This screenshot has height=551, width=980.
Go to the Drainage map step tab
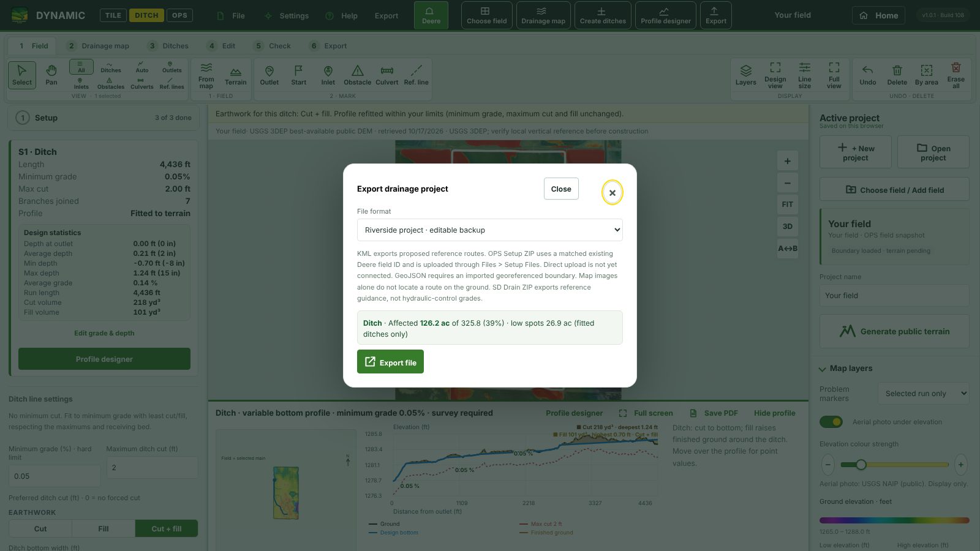pyautogui.click(x=99, y=46)
